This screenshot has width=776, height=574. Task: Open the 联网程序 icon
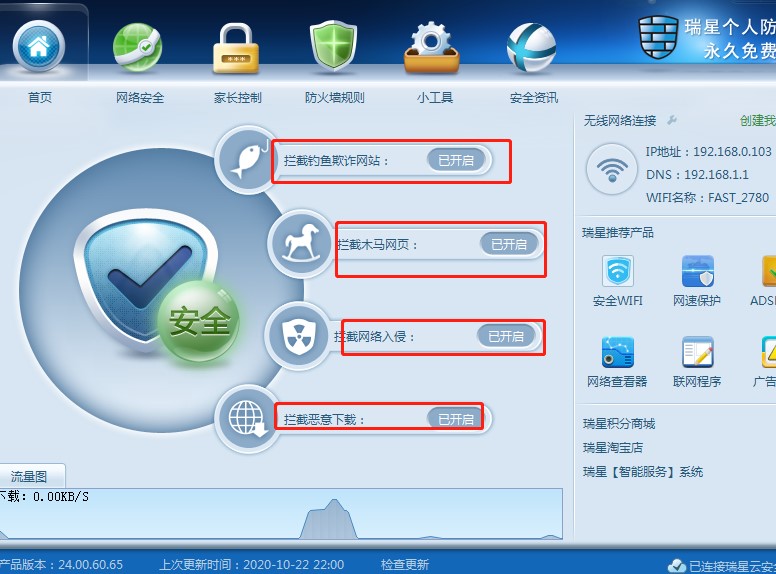coord(697,352)
